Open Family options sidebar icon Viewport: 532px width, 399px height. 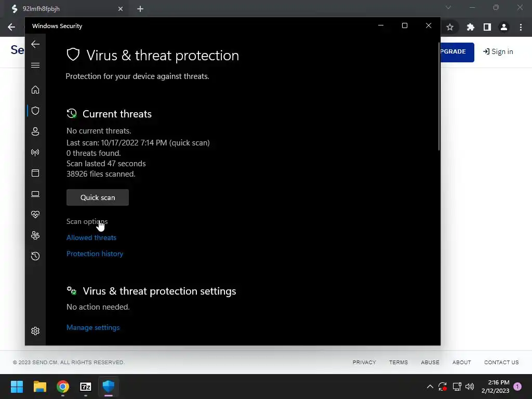[35, 235]
